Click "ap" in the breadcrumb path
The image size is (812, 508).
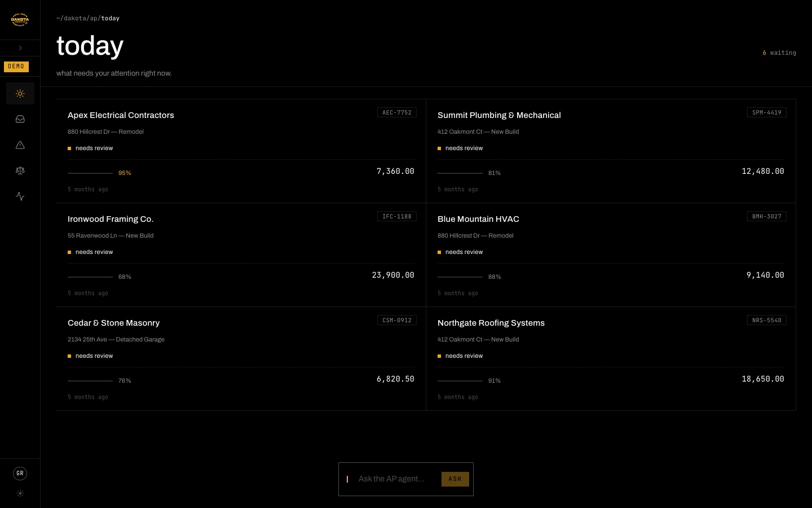(x=94, y=18)
